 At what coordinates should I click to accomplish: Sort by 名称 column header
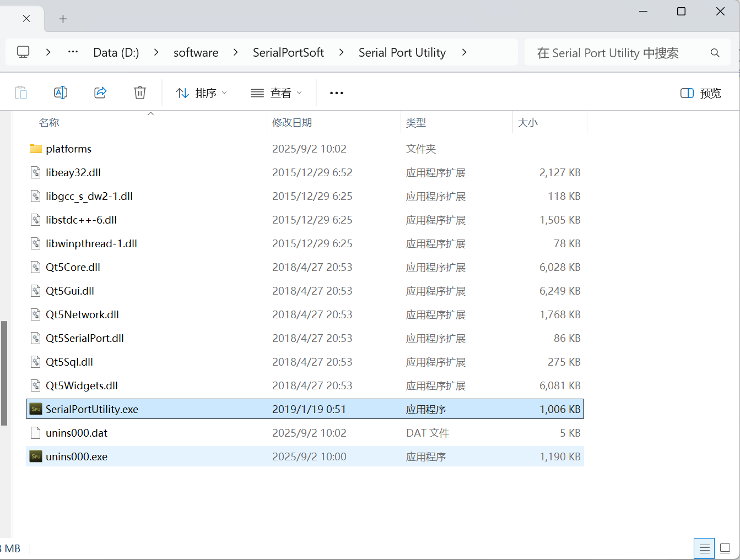[49, 123]
